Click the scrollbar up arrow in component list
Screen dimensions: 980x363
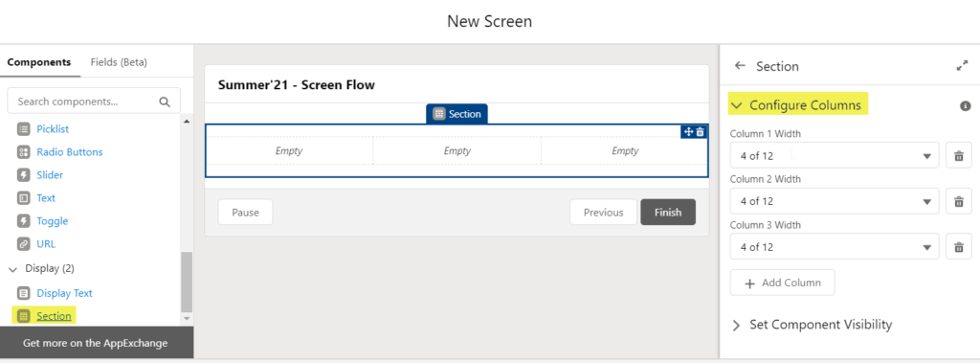[x=187, y=121]
